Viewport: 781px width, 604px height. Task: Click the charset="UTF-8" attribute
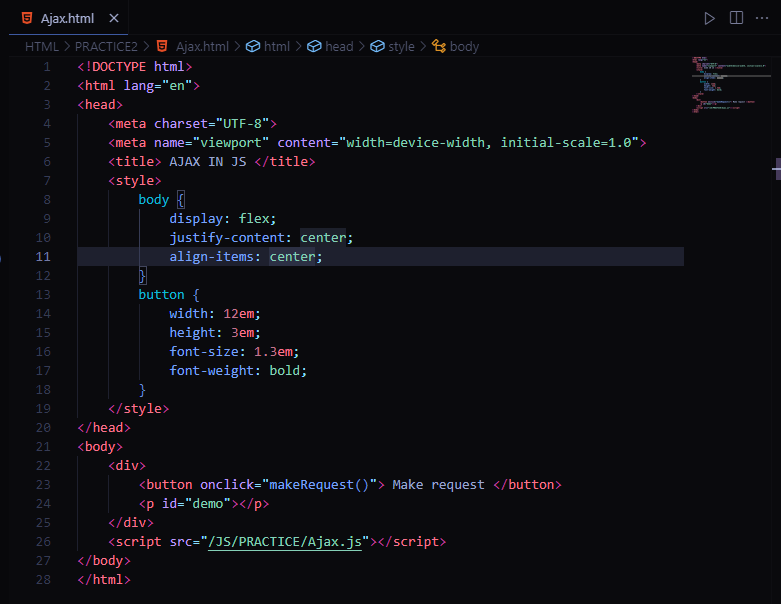click(212, 123)
